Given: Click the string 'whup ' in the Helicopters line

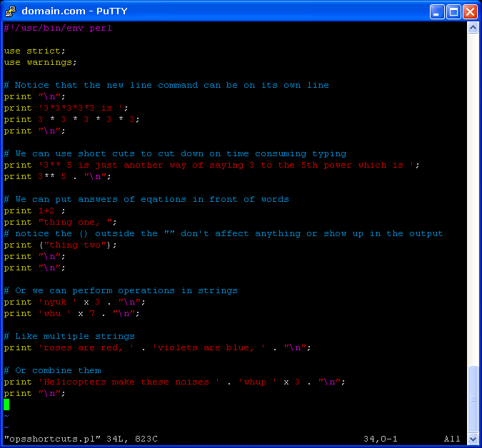Looking at the screenshot, I should [258, 382].
